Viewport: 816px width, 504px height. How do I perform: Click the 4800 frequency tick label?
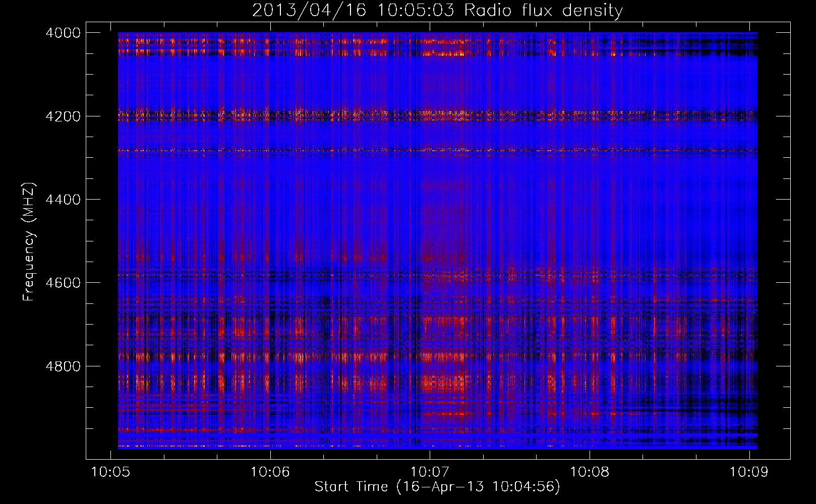[x=63, y=366]
